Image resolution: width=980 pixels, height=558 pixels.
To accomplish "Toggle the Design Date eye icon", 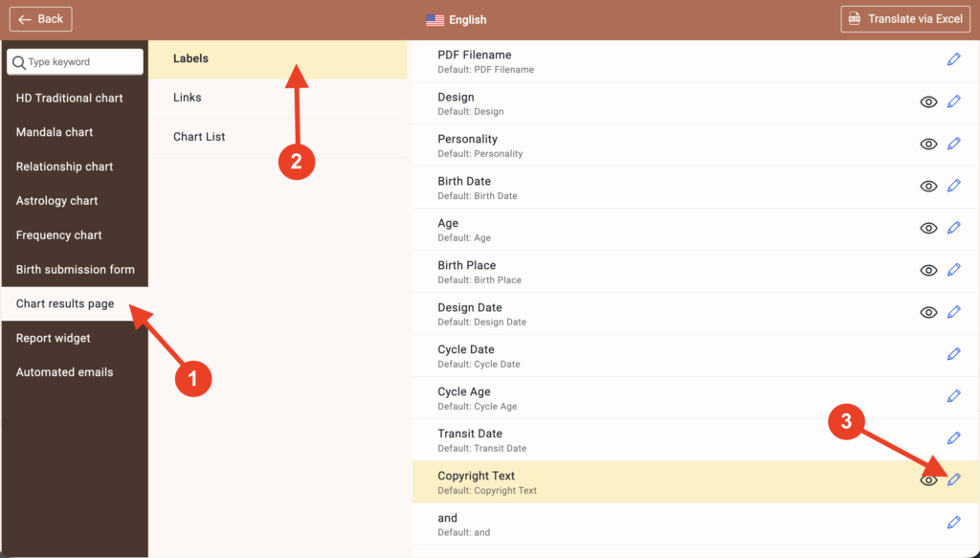I will 927,312.
